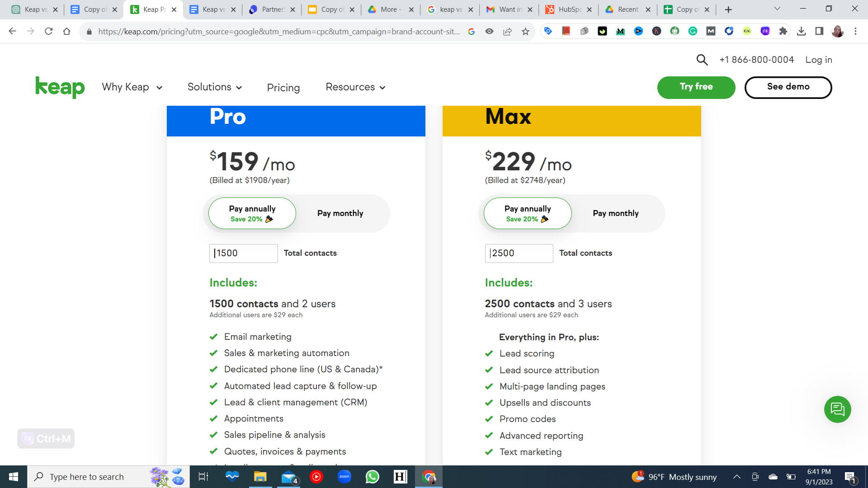The height and width of the screenshot is (488, 868).
Task: Click 'Text marketing' feature text
Action: point(530,452)
